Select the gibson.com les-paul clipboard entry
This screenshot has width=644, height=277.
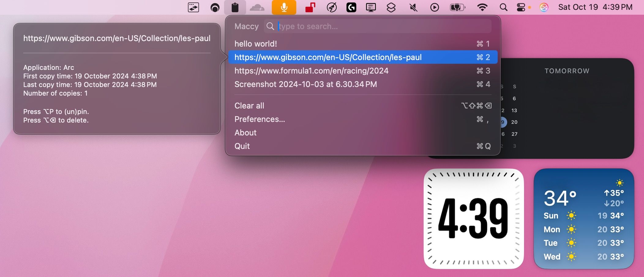pyautogui.click(x=363, y=57)
